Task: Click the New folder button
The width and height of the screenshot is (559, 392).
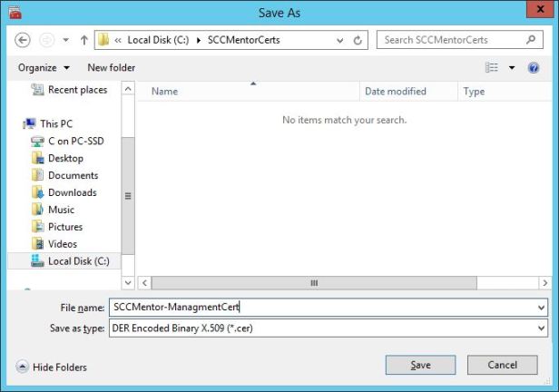Action: (x=111, y=68)
